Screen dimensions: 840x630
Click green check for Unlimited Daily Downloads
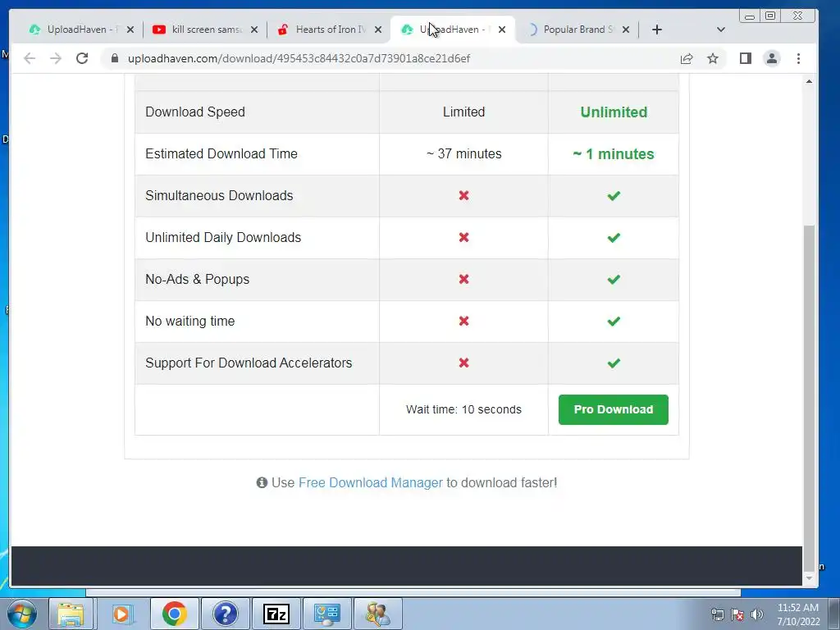(614, 237)
